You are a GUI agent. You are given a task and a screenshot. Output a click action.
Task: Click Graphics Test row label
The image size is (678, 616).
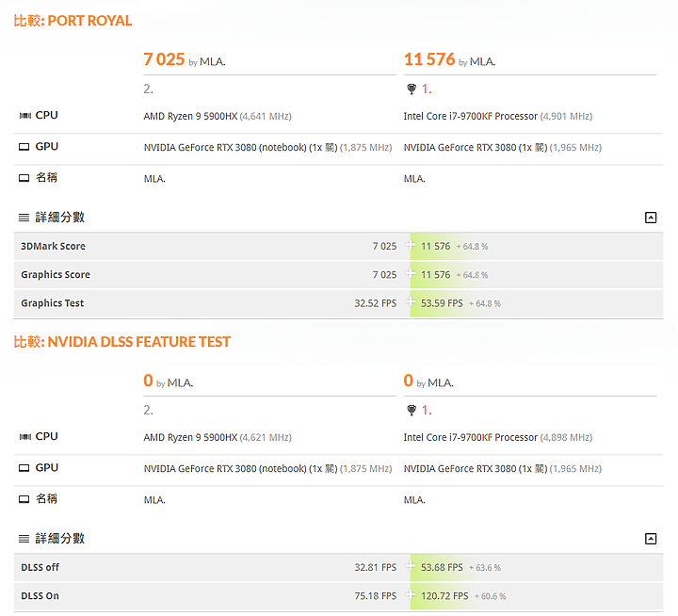point(53,303)
